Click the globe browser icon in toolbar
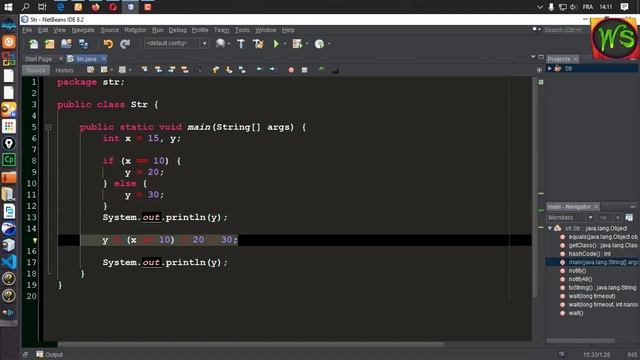 coord(220,43)
